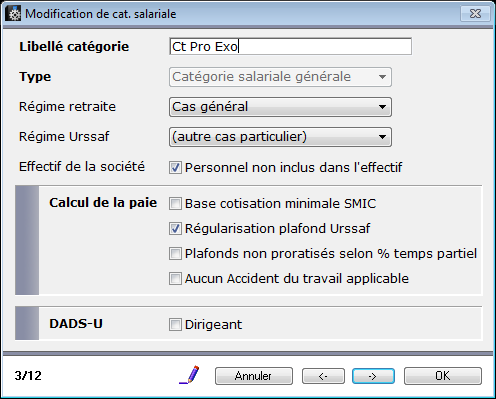
Task: Click the 3/12 record counter
Action: click(x=28, y=376)
